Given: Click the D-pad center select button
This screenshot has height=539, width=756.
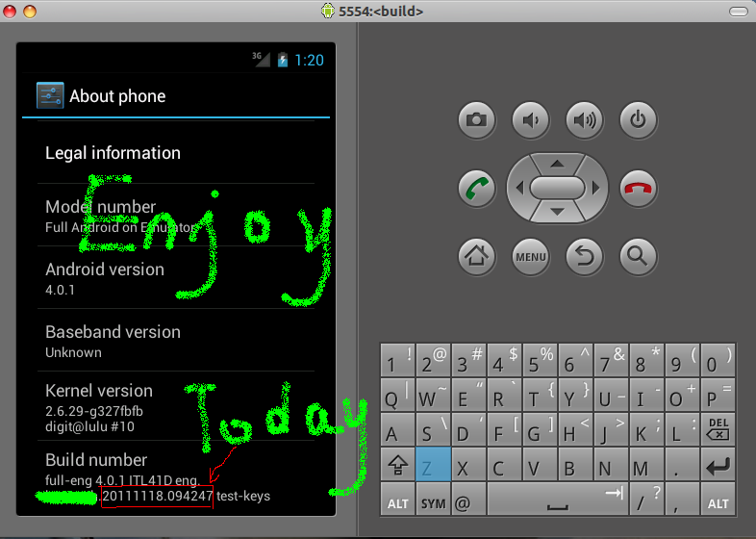Looking at the screenshot, I should pyautogui.click(x=557, y=188).
